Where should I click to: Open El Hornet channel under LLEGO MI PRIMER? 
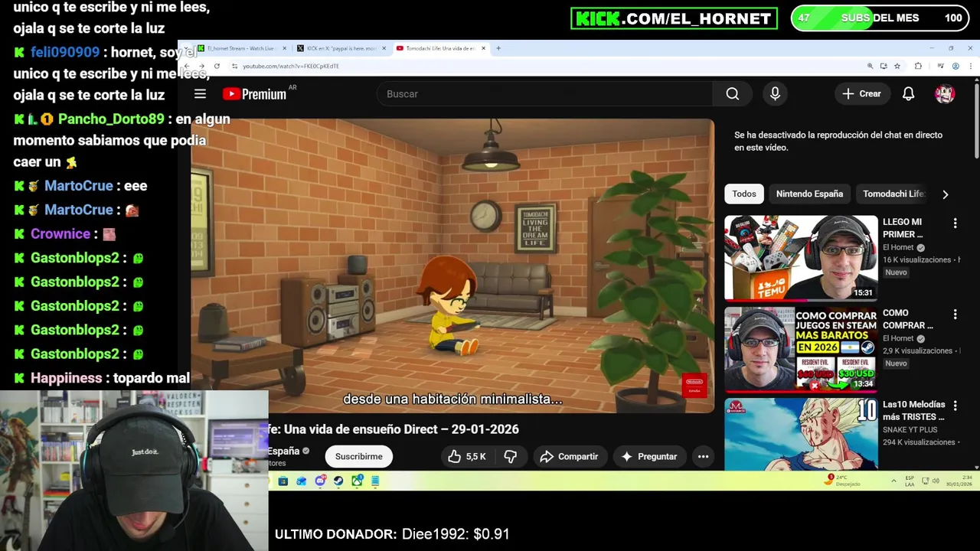(x=898, y=247)
